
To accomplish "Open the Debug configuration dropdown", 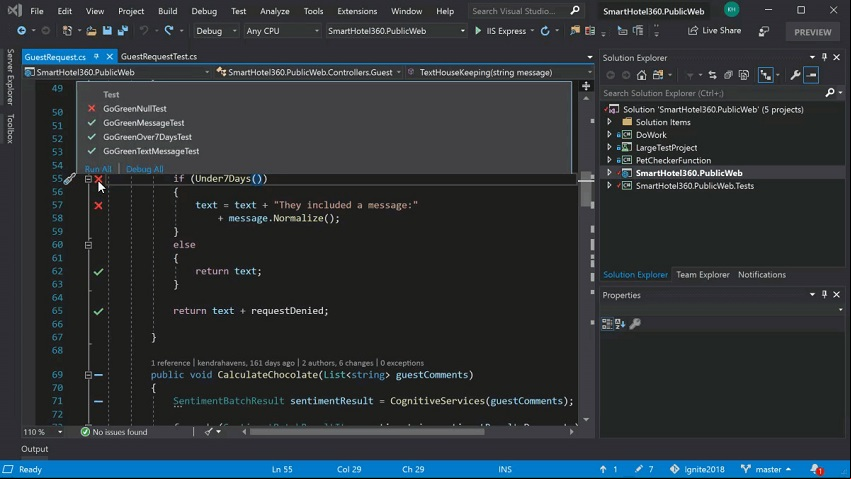I will pos(216,31).
